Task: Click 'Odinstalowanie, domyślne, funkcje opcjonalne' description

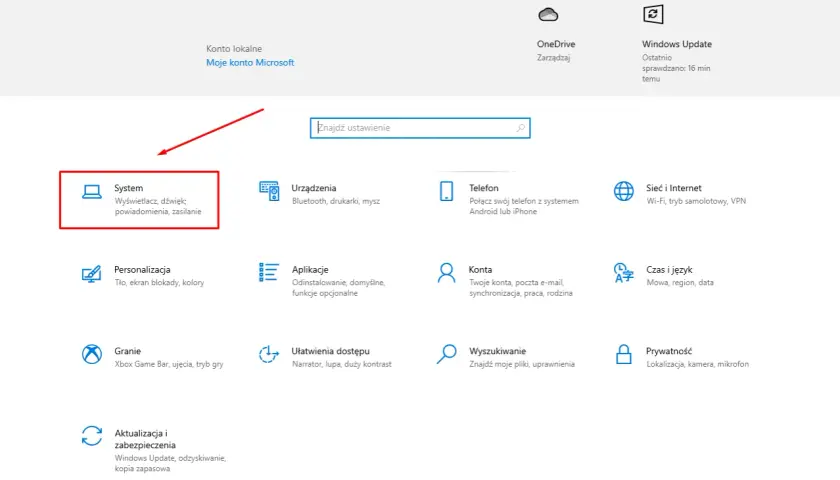Action: tap(338, 288)
